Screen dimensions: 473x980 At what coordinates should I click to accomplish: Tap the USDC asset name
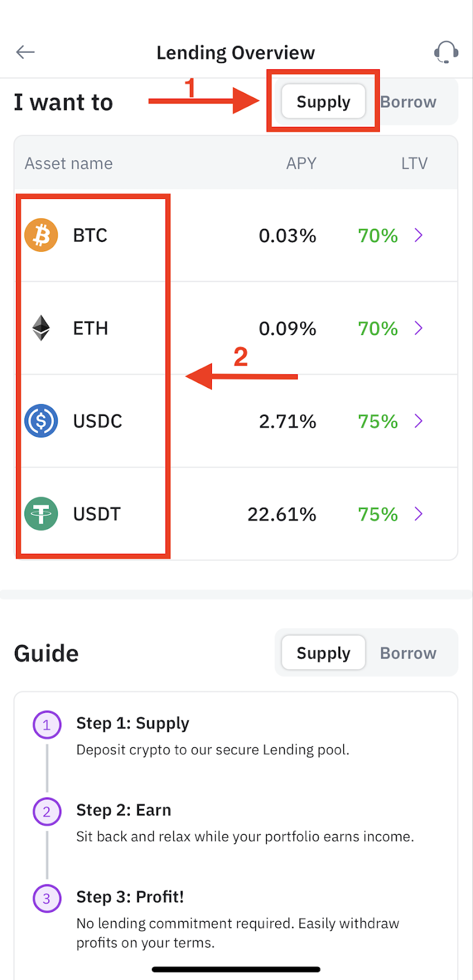click(97, 421)
